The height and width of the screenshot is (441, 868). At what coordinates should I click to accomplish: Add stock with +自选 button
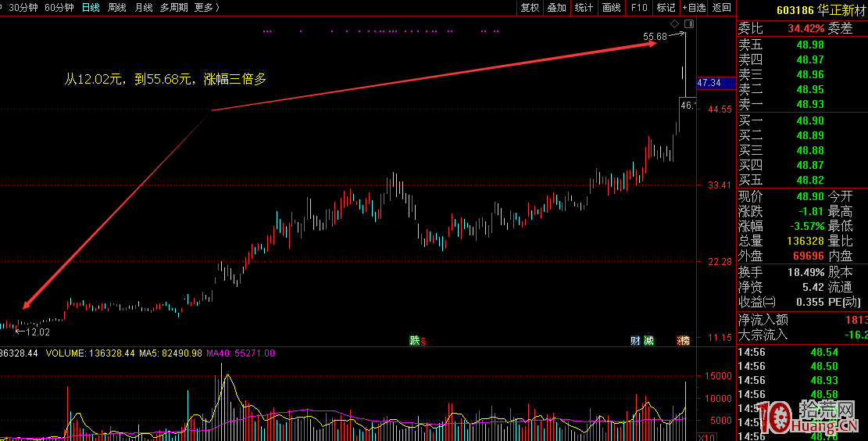pyautogui.click(x=693, y=7)
